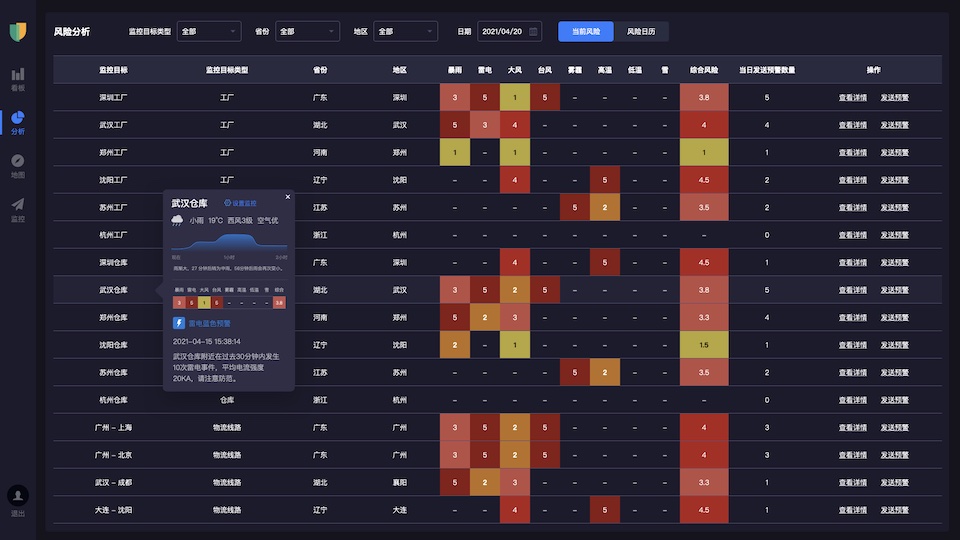Click the 退出 user avatar icon
960x540 pixels.
[x=18, y=496]
